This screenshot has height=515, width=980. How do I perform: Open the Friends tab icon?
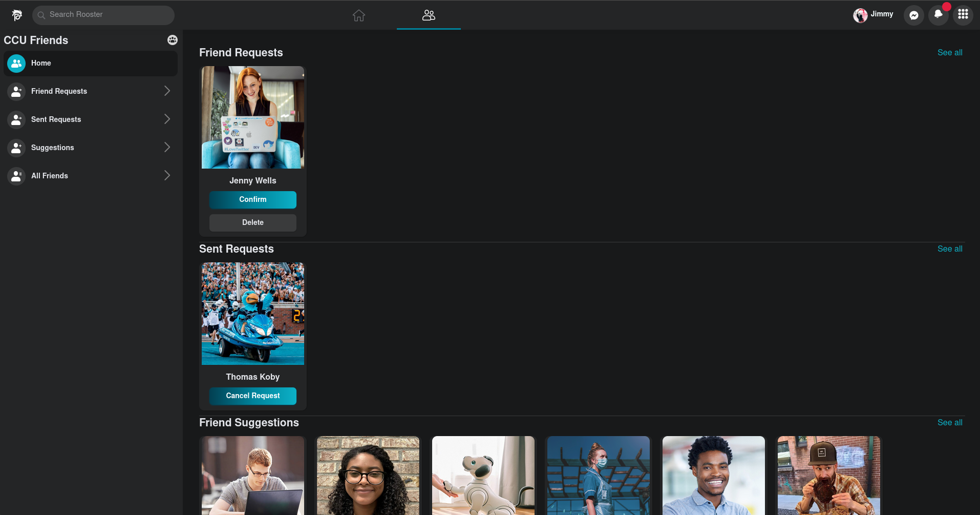pyautogui.click(x=429, y=15)
